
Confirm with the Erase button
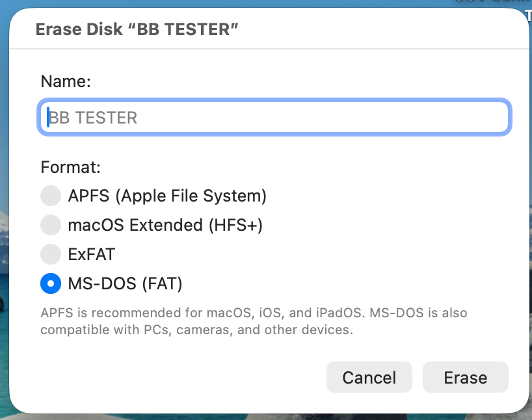pyautogui.click(x=465, y=378)
